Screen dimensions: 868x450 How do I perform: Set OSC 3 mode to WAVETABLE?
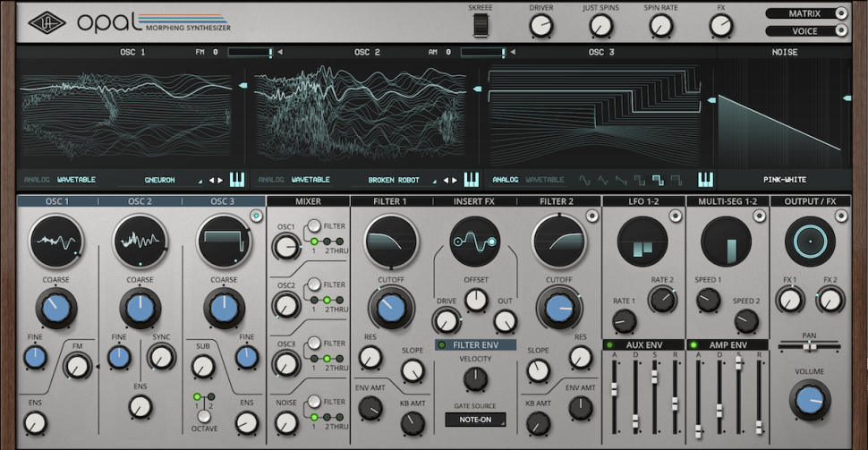[545, 180]
